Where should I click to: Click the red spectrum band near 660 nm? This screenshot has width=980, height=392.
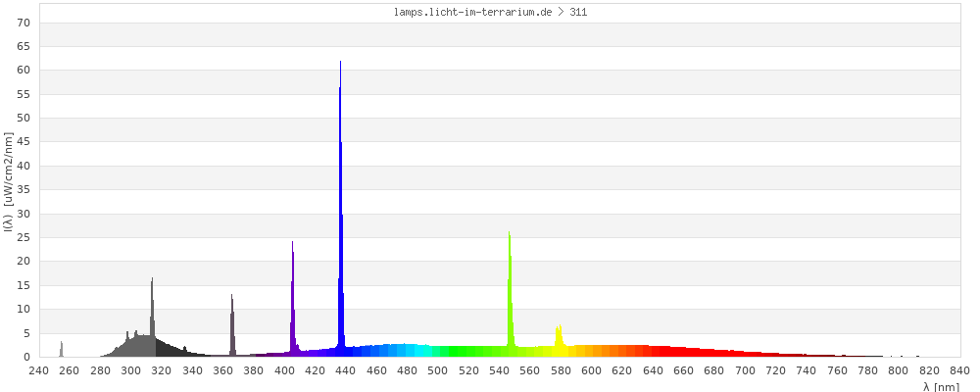684,352
